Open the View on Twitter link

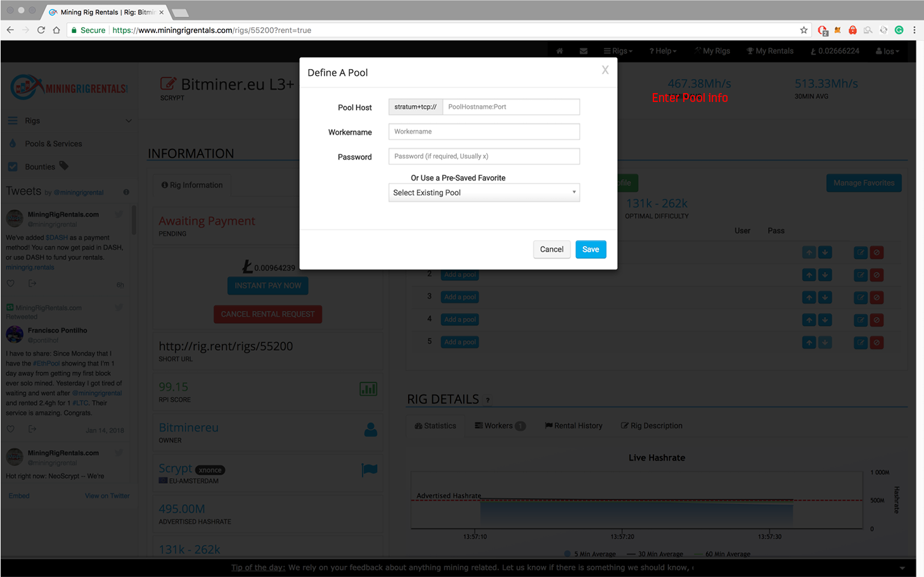pos(107,496)
